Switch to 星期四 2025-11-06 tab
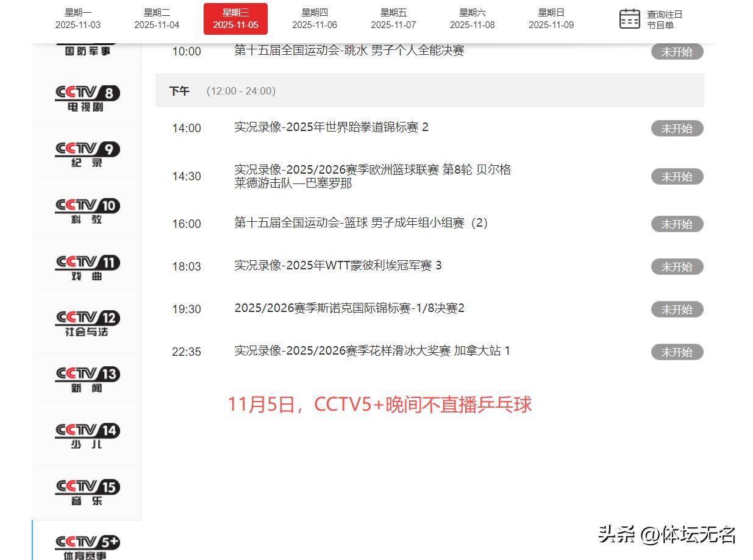753x560 pixels. click(x=315, y=19)
